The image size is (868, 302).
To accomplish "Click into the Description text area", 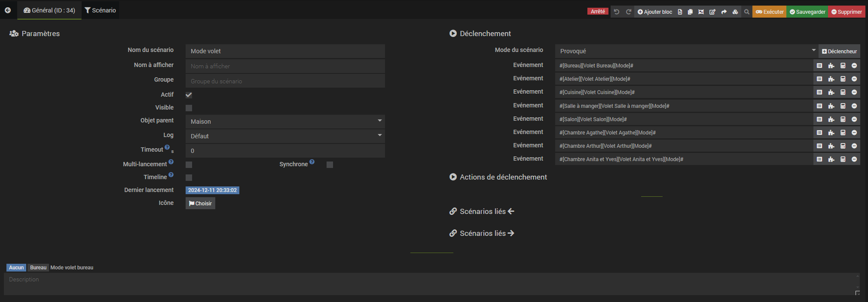I will pos(430,284).
